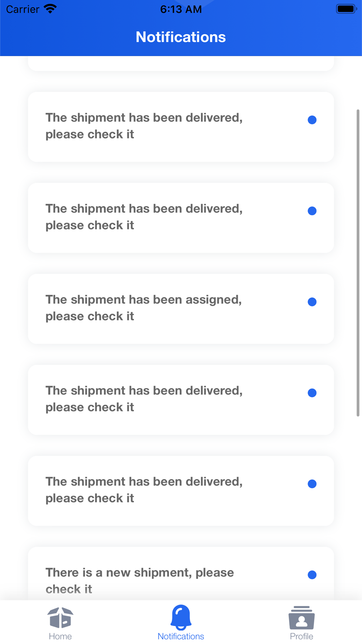
Task: Open the Profile contact card icon
Action: (302, 618)
